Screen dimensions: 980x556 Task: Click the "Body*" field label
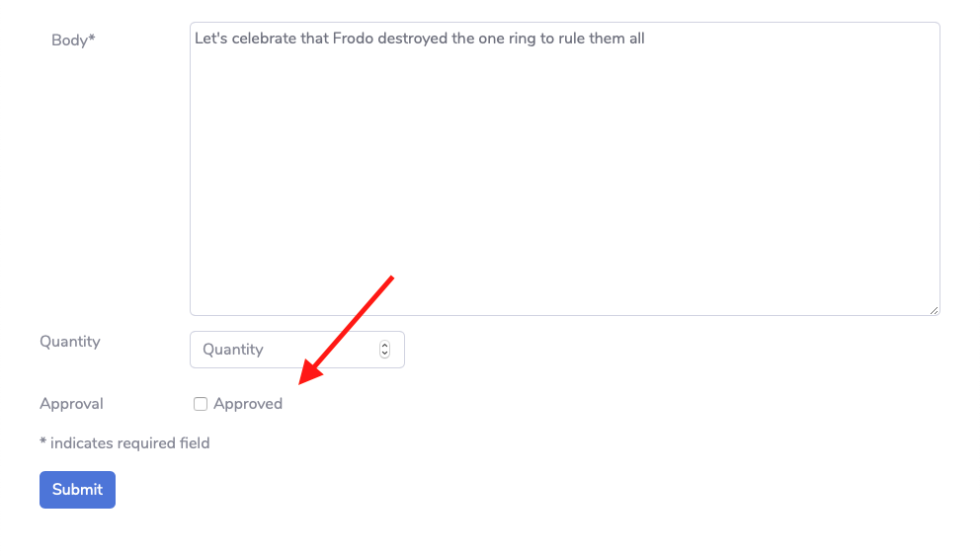(x=73, y=40)
